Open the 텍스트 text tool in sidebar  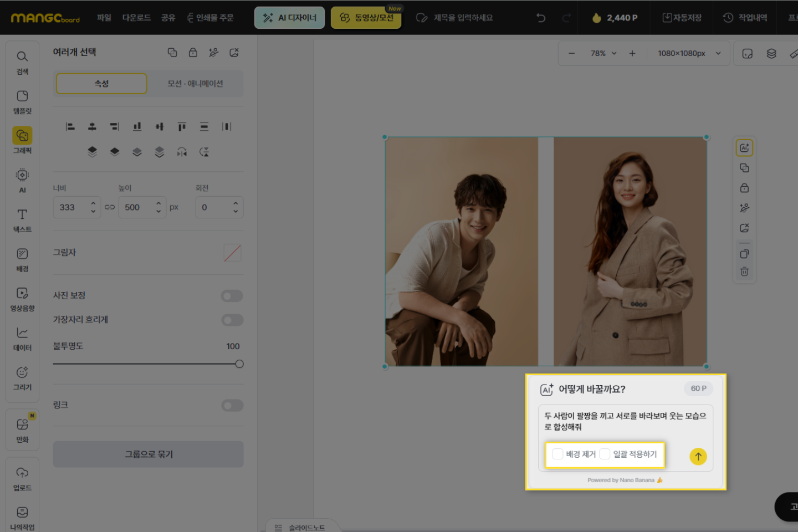[22, 220]
